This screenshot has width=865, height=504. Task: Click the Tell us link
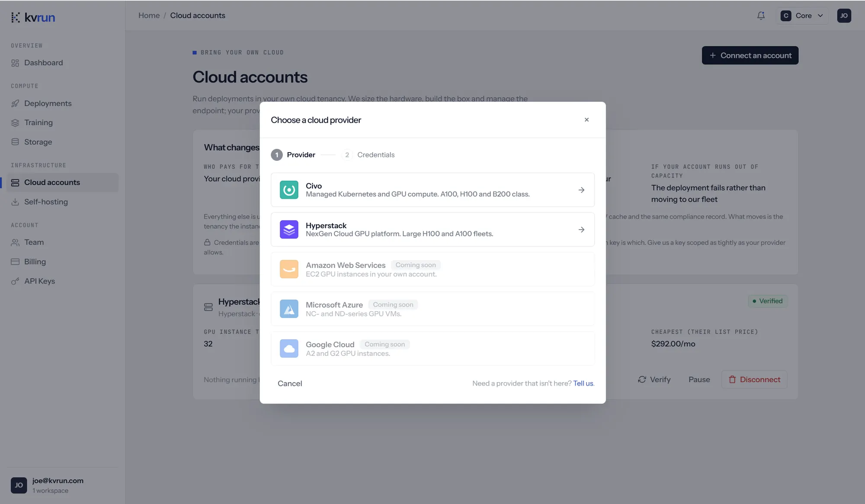click(x=583, y=383)
